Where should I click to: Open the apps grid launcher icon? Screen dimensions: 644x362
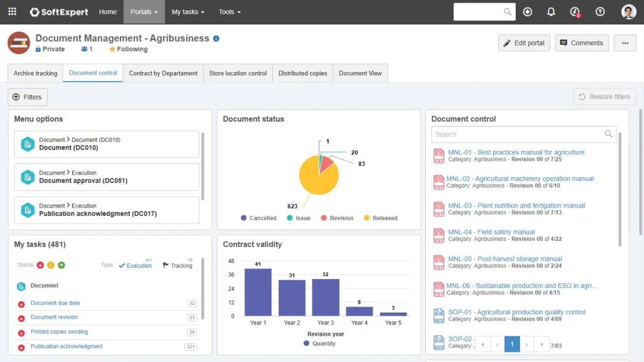[x=12, y=12]
